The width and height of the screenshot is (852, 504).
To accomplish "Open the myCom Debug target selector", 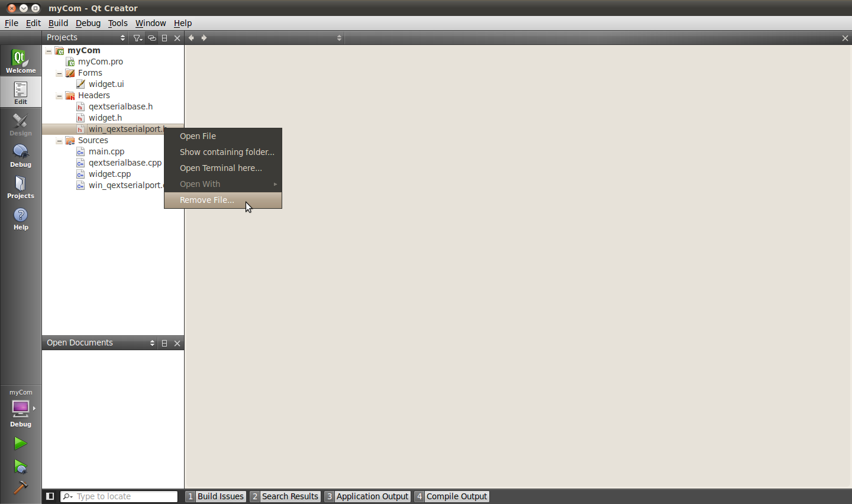I will pyautogui.click(x=21, y=408).
